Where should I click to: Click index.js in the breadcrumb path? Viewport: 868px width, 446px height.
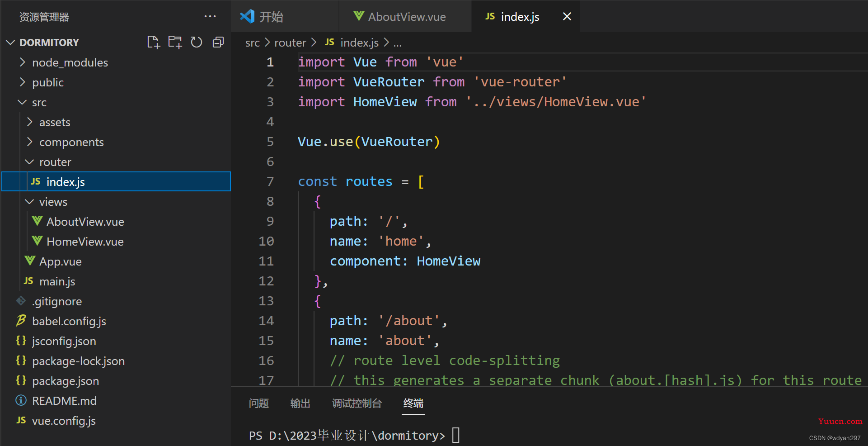pyautogui.click(x=359, y=43)
